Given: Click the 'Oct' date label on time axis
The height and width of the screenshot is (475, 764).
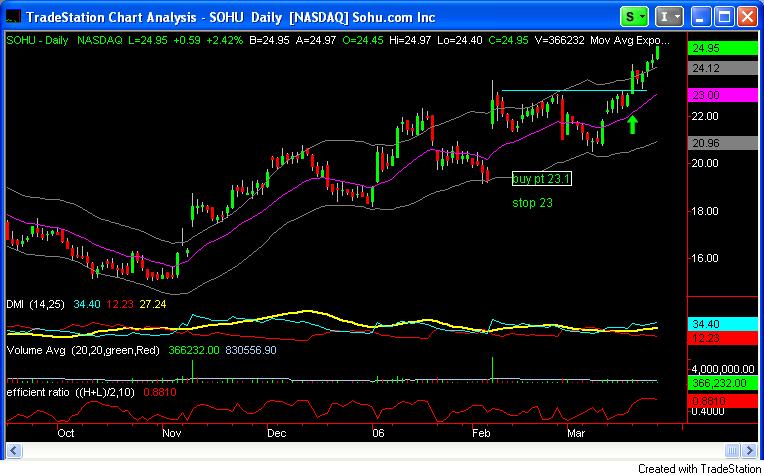Looking at the screenshot, I should click(65, 433).
